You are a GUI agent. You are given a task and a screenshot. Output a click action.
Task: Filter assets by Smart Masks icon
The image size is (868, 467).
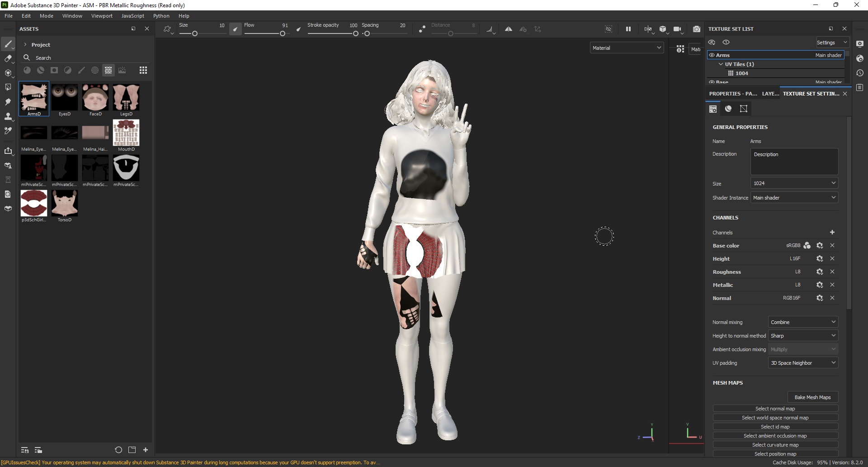point(54,70)
